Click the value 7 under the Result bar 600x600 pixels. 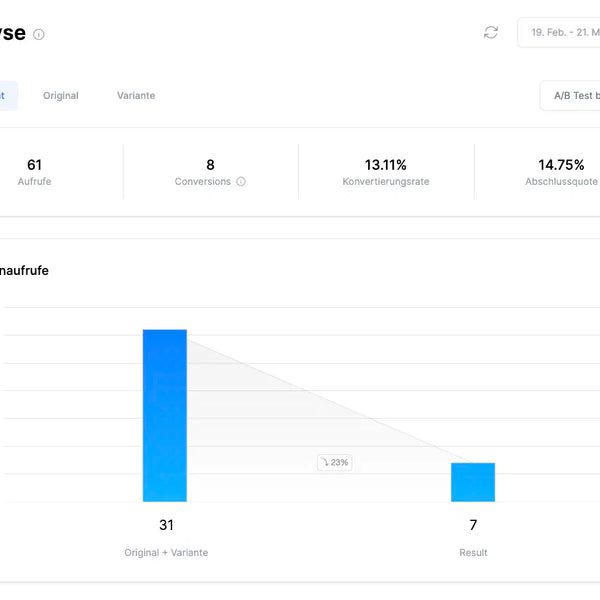473,525
